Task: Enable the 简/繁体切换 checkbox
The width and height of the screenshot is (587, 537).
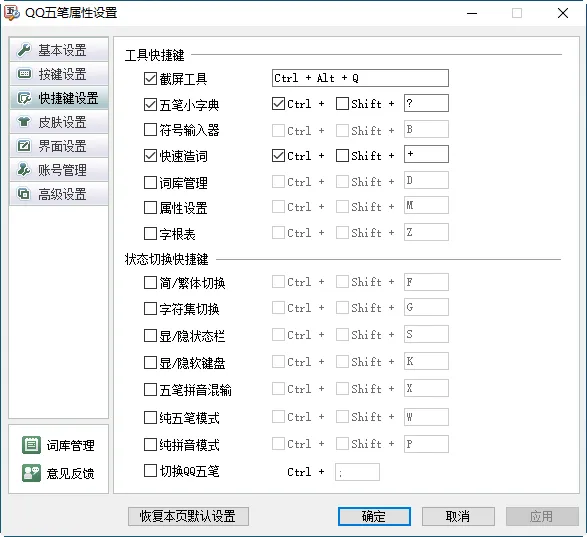Action: click(150, 283)
